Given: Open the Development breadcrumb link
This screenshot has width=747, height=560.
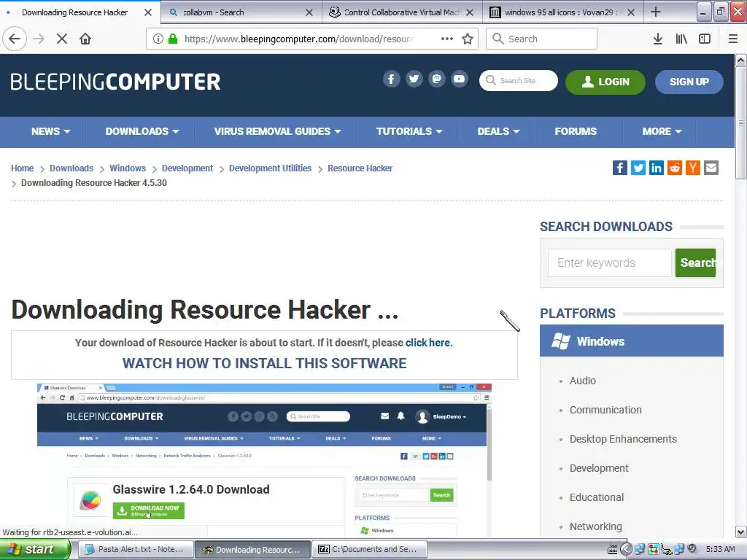Looking at the screenshot, I should 187,168.
